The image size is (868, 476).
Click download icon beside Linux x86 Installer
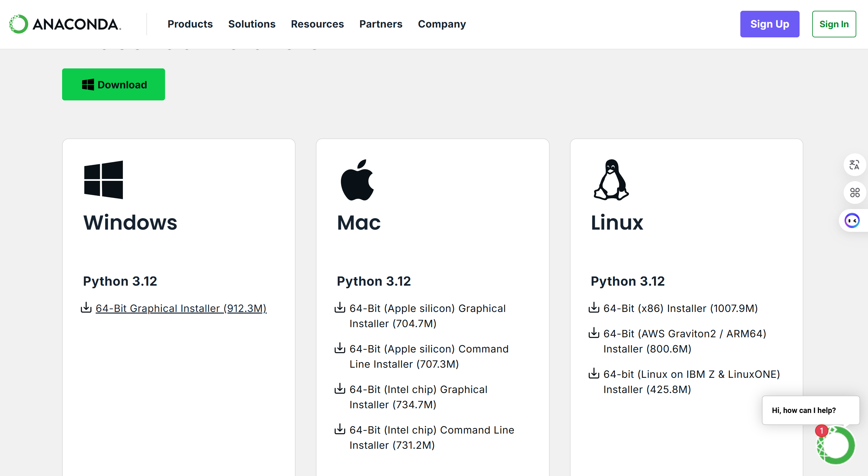(594, 307)
